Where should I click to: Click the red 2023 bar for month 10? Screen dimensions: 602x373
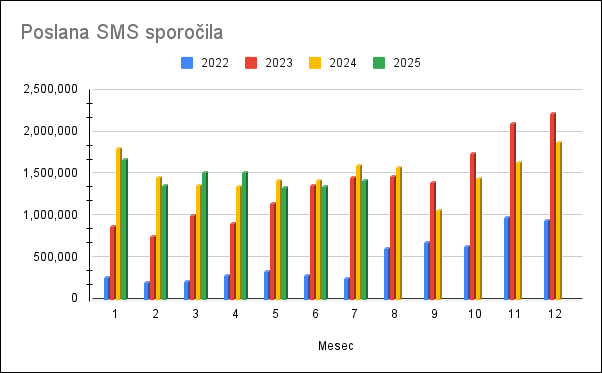tap(473, 226)
